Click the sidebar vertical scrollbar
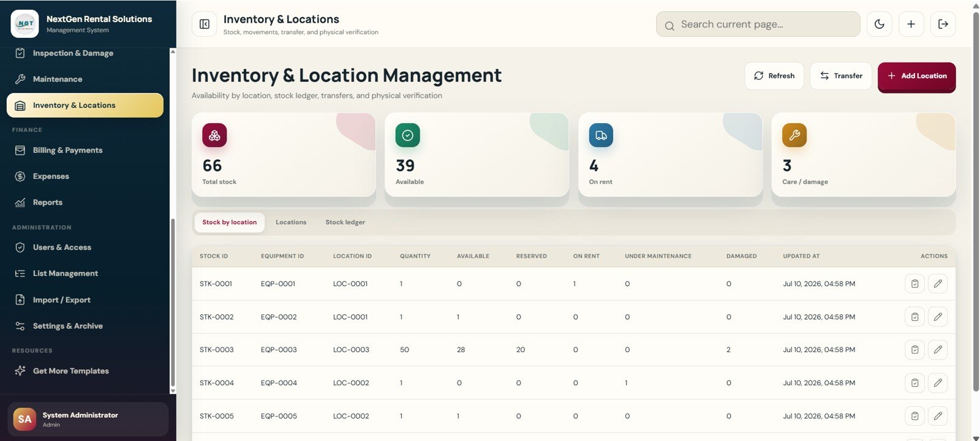Viewport: 980px width, 441px height. coord(173,302)
